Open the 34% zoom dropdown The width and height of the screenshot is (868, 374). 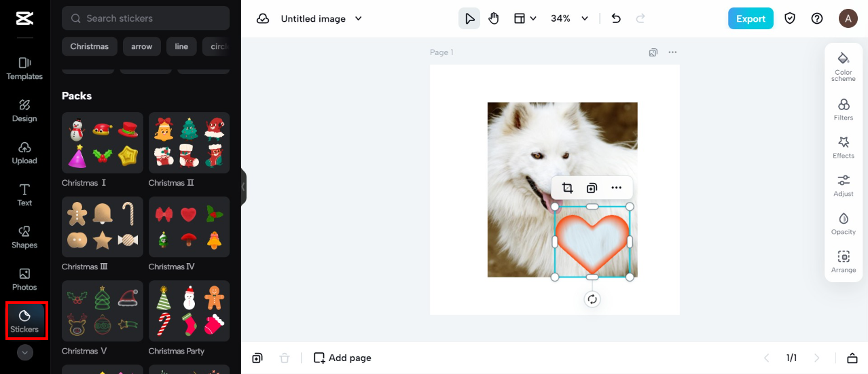pyautogui.click(x=569, y=19)
